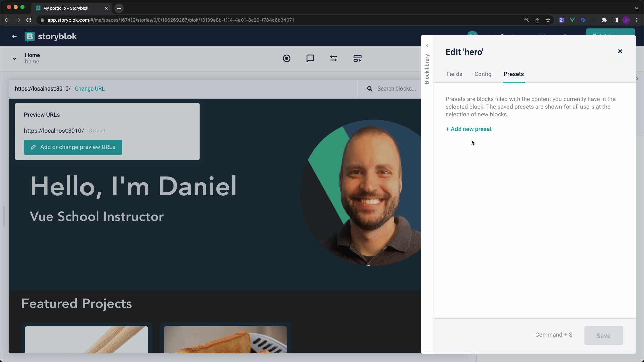Open a new browser tab

point(119,8)
